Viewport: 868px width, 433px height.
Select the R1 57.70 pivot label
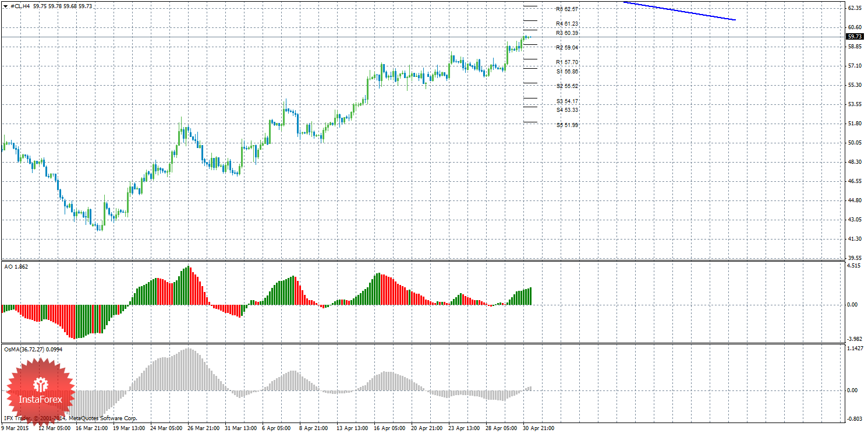[567, 62]
